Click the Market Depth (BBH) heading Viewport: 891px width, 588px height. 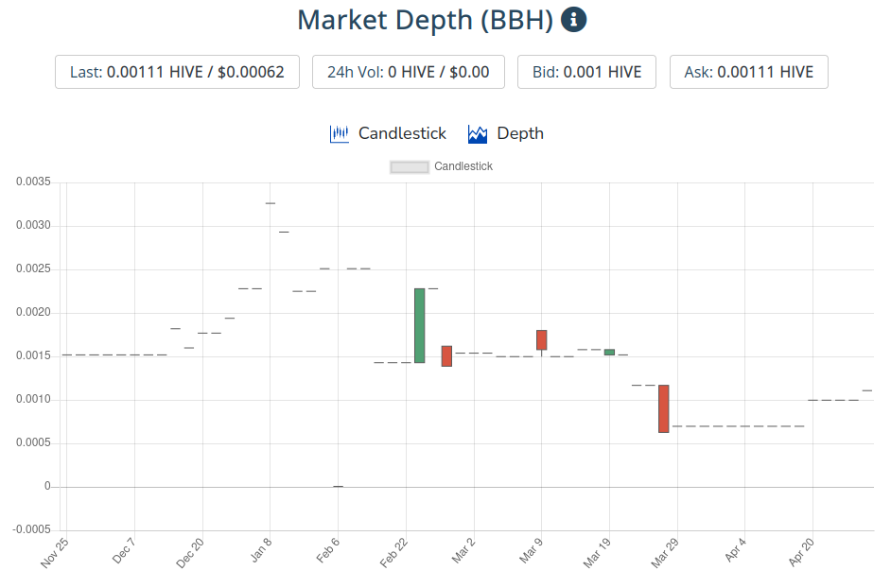click(426, 20)
